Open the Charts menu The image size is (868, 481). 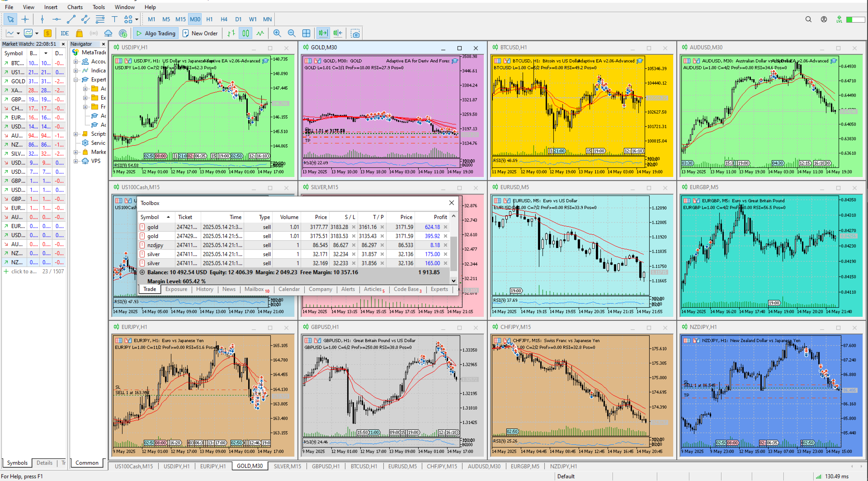pyautogui.click(x=75, y=7)
